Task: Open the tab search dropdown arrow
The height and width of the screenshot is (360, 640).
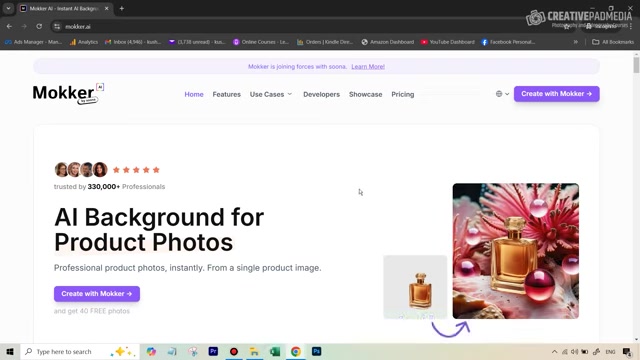Action: 8,8
